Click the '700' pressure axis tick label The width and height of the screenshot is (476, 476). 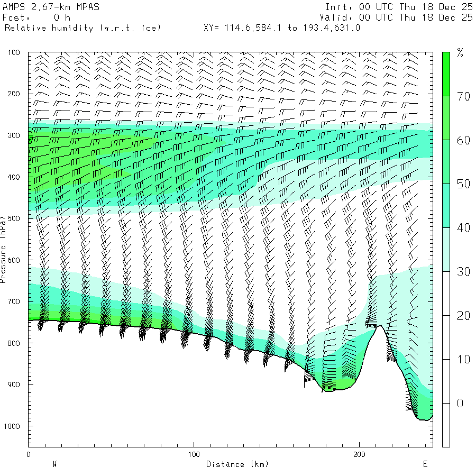14,302
